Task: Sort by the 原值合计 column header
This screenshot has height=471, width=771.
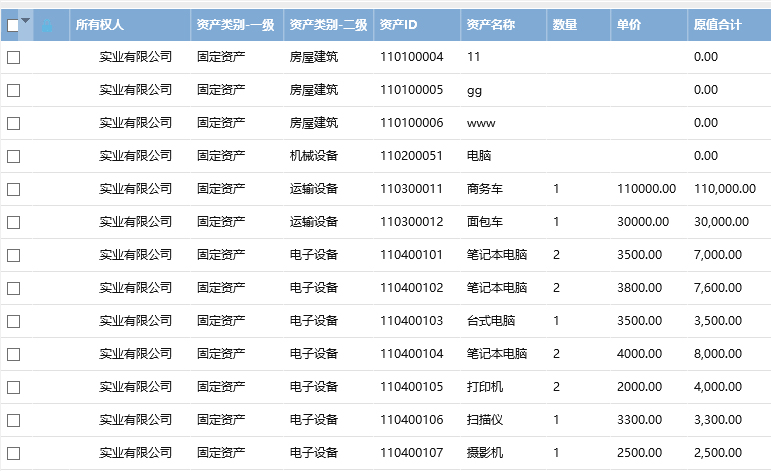Action: [x=717, y=24]
